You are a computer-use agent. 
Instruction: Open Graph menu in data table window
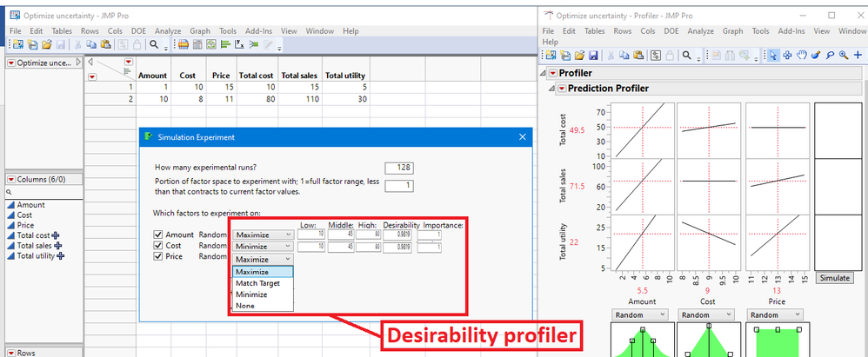click(x=200, y=31)
